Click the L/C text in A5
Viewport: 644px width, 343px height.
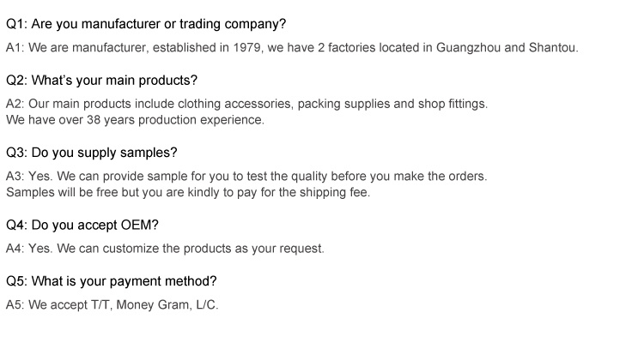(x=206, y=305)
